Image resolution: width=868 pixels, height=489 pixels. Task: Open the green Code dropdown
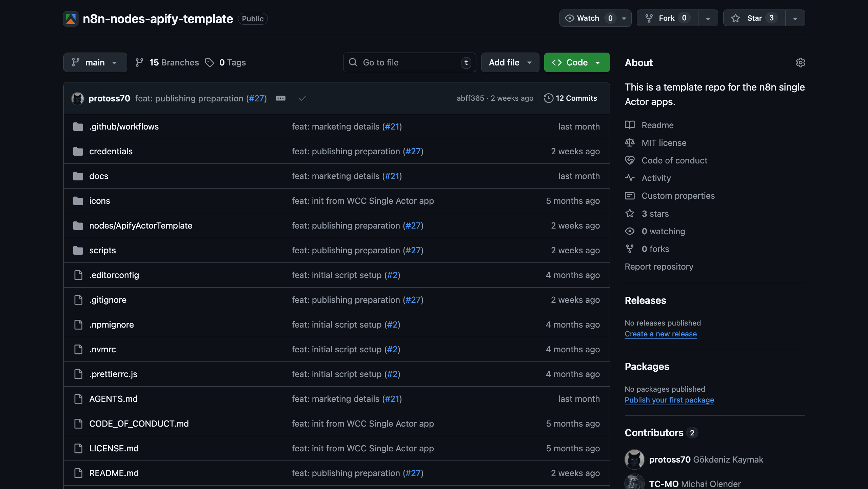coord(576,62)
